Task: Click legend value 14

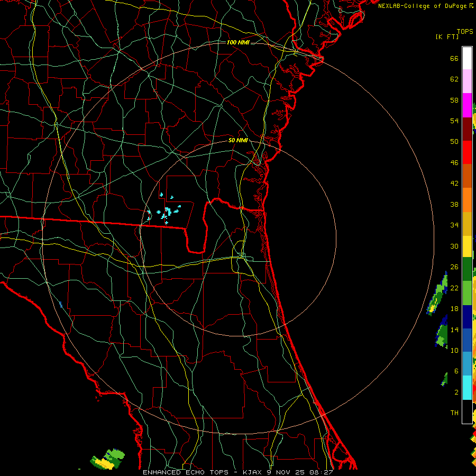Action: pos(454,329)
